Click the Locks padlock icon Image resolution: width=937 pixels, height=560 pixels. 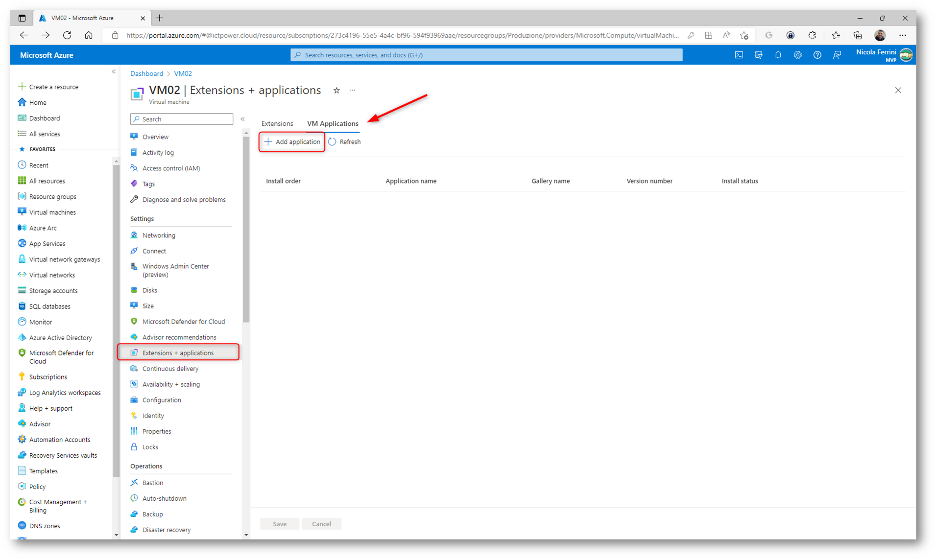click(x=134, y=446)
